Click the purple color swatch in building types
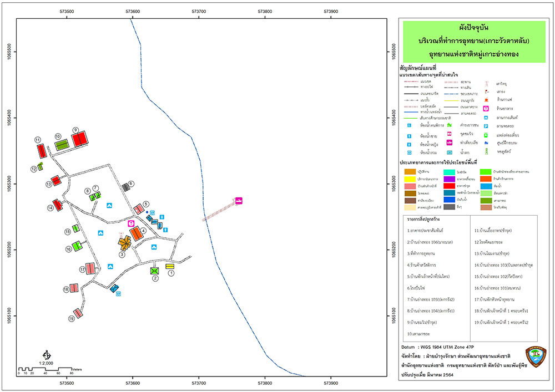The width and height of the screenshot is (555, 392). pyautogui.click(x=449, y=179)
